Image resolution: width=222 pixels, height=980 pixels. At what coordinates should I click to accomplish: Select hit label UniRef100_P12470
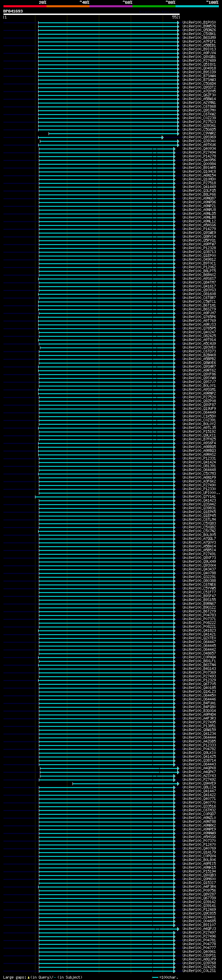[x=199, y=844]
